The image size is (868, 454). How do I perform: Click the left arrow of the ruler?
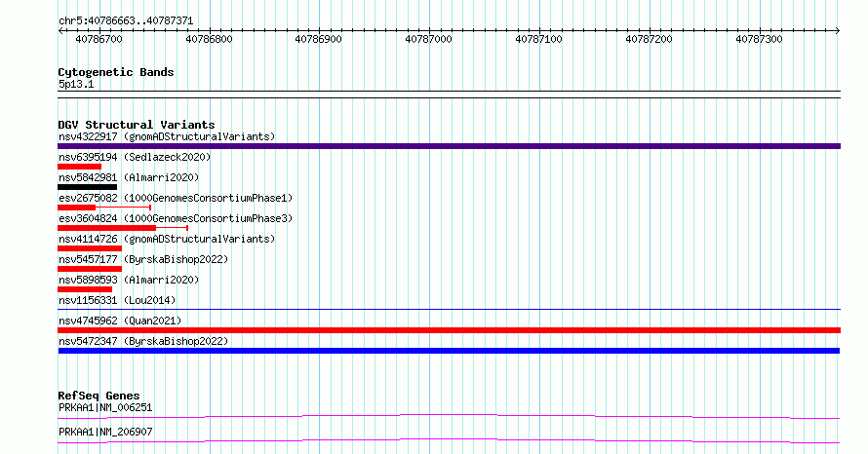(60, 31)
